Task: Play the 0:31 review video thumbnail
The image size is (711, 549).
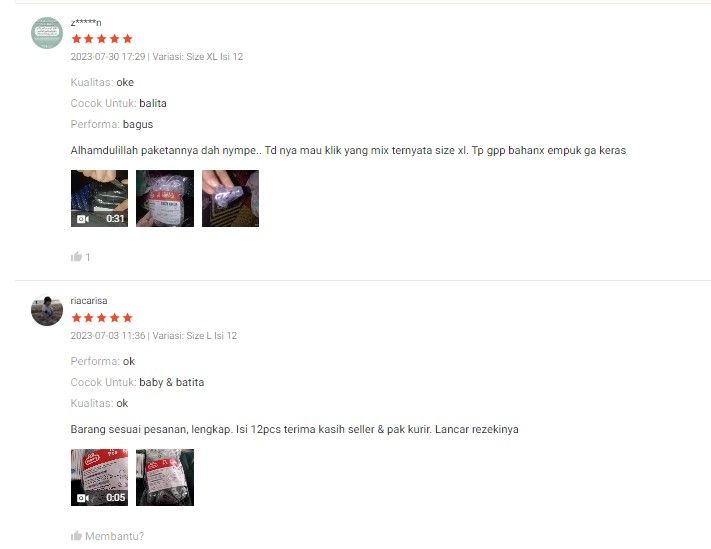Action: (99, 198)
